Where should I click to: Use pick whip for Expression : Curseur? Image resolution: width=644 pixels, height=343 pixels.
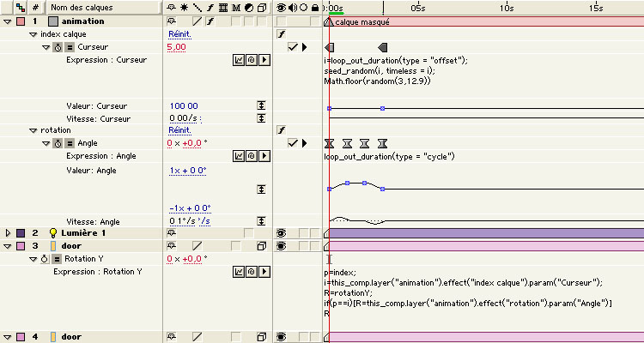pyautogui.click(x=252, y=60)
